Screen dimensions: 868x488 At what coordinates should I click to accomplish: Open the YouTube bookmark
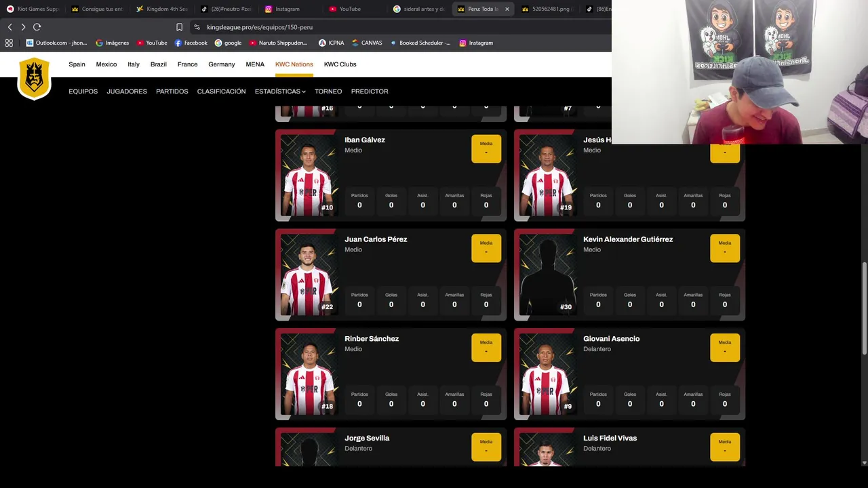(152, 43)
